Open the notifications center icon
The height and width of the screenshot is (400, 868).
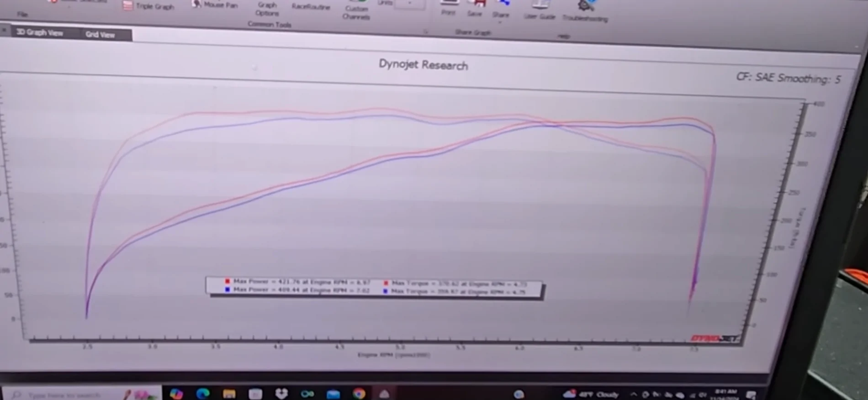click(752, 395)
